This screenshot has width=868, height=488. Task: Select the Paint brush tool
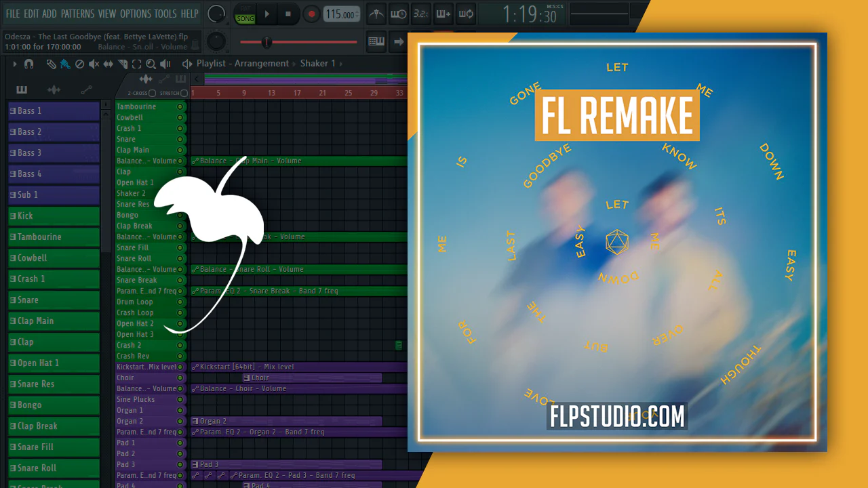click(65, 64)
